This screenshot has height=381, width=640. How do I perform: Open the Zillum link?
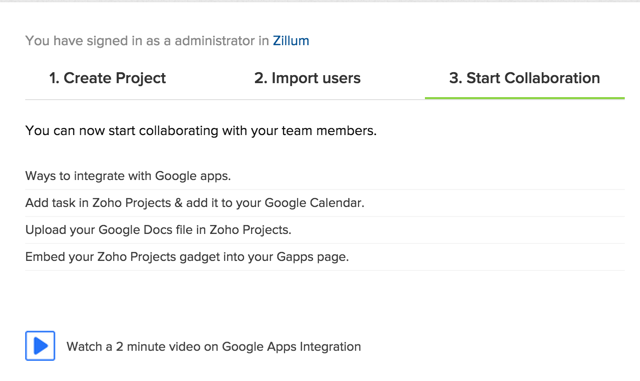[291, 41]
